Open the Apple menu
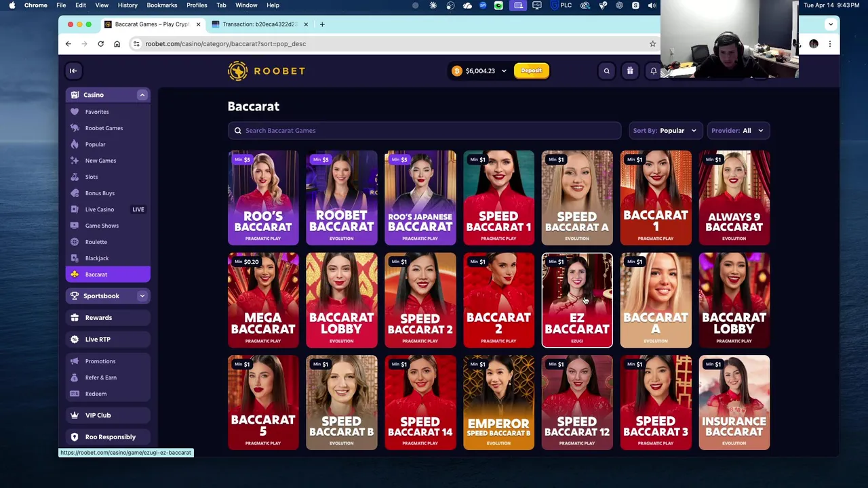868x488 pixels. coord(12,5)
